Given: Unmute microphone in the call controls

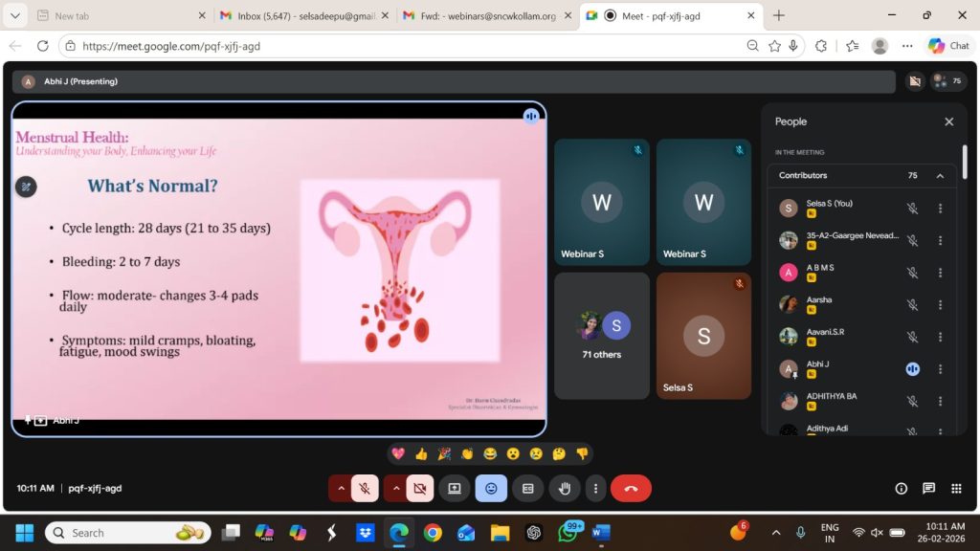Looking at the screenshot, I should coord(365,488).
